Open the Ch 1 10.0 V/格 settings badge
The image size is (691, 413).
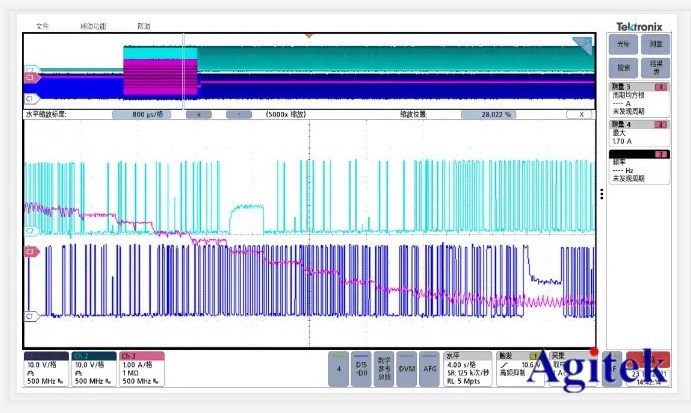46,369
